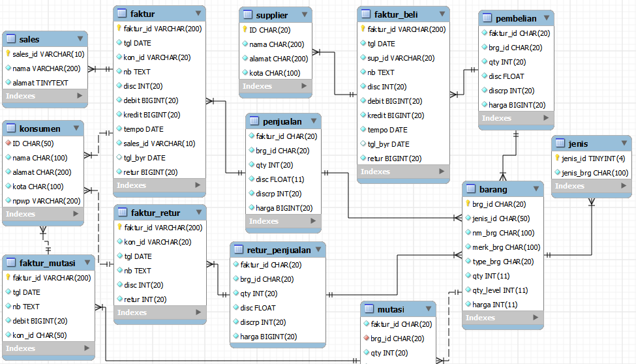The width and height of the screenshot is (636, 364).
Task: Click the supplier table icon
Action: click(247, 15)
